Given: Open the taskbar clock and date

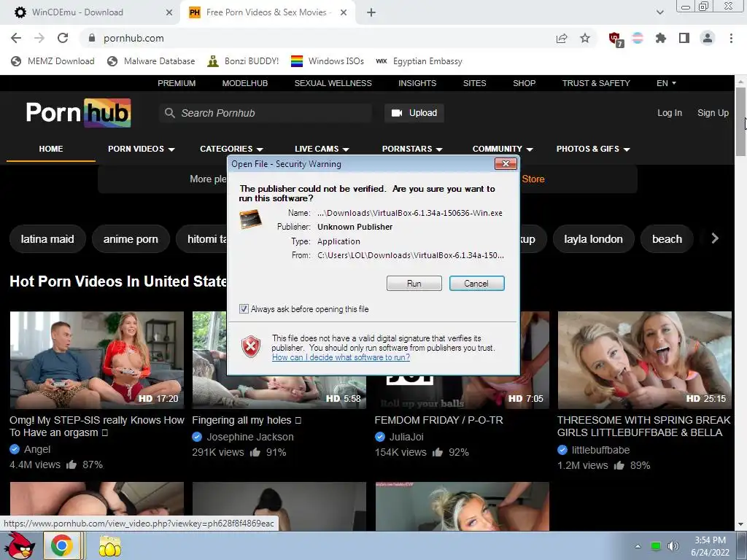Looking at the screenshot, I should tap(710, 546).
